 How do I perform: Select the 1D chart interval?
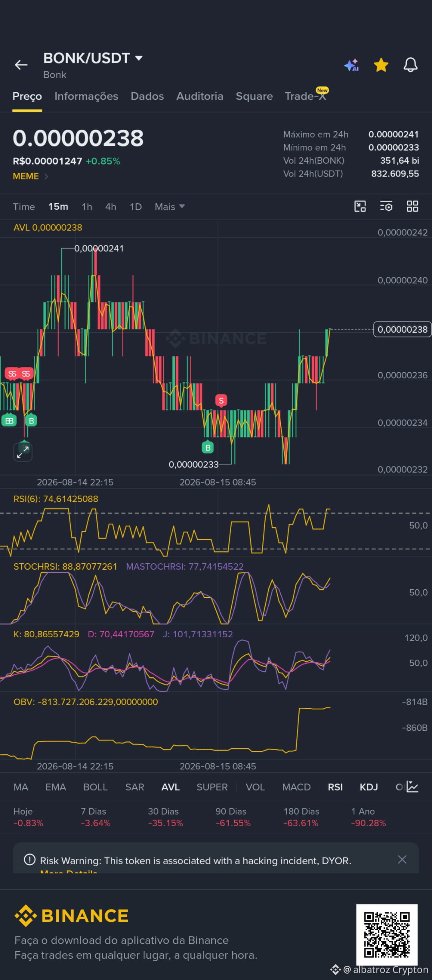[x=136, y=207]
